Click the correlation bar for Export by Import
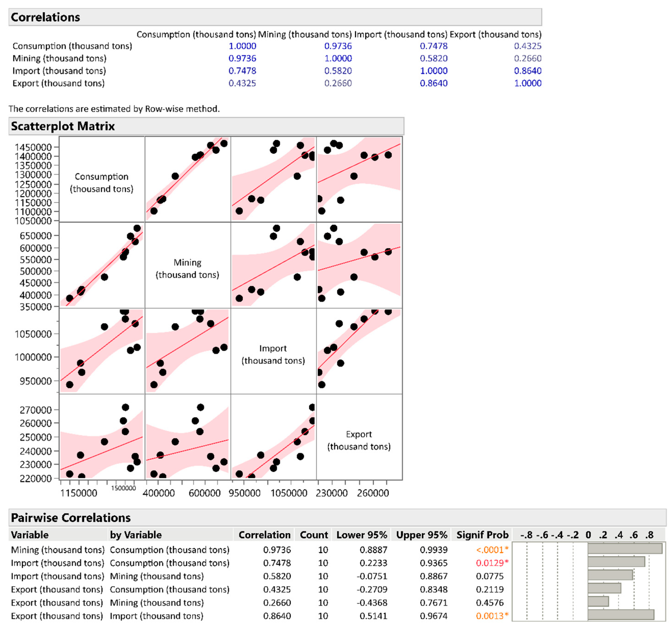The height and width of the screenshot is (629, 672). pyautogui.click(x=621, y=615)
